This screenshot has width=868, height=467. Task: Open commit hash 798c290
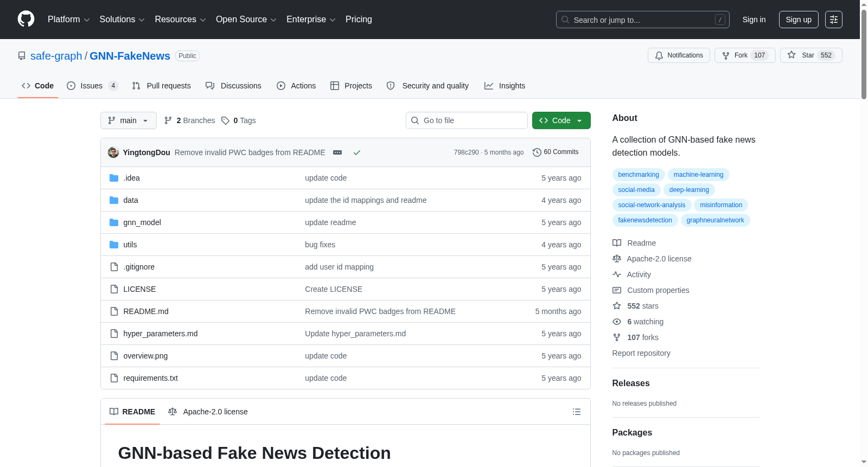coord(467,152)
